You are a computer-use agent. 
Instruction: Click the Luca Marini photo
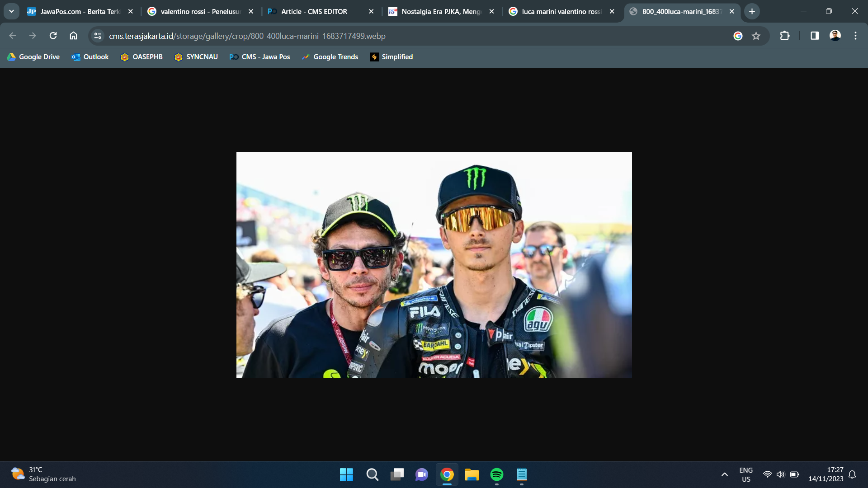(434, 265)
